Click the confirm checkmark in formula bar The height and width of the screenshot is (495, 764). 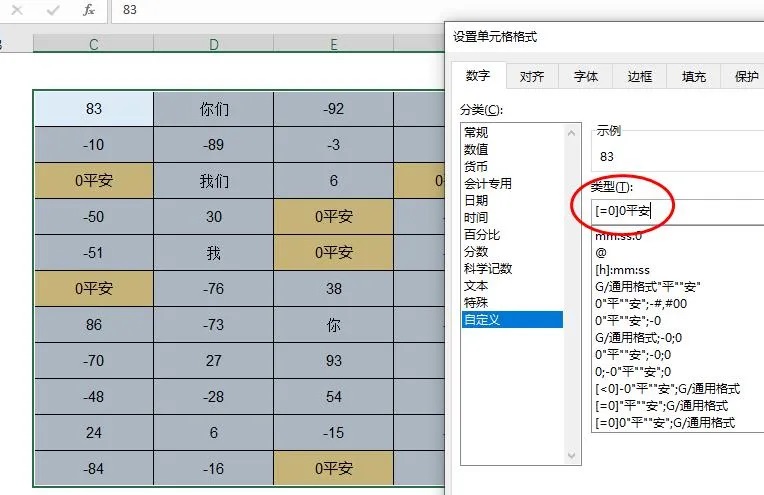pos(53,10)
